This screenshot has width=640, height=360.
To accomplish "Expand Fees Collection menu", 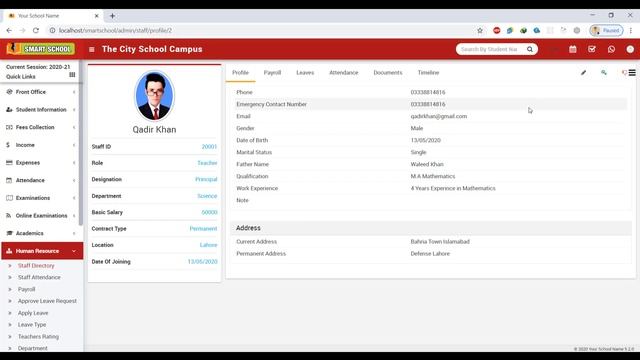I will pyautogui.click(x=41, y=127).
